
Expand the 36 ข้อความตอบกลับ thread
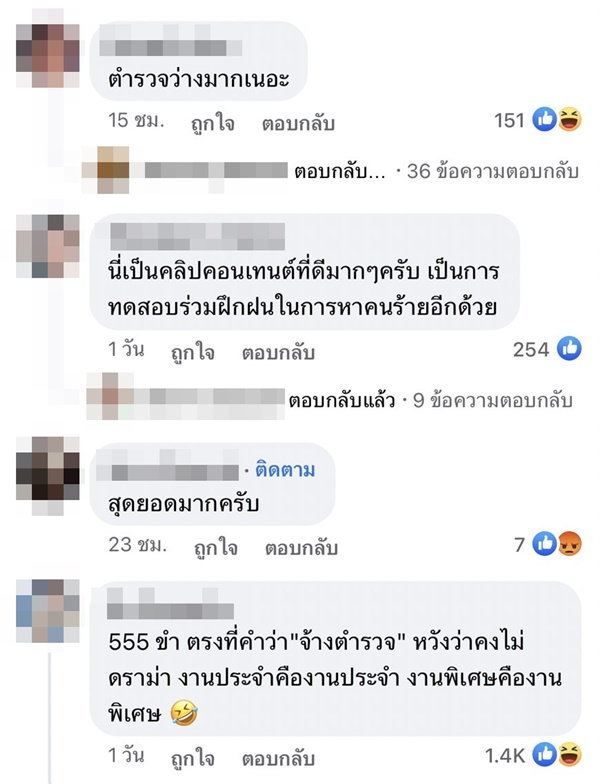pyautogui.click(x=492, y=171)
